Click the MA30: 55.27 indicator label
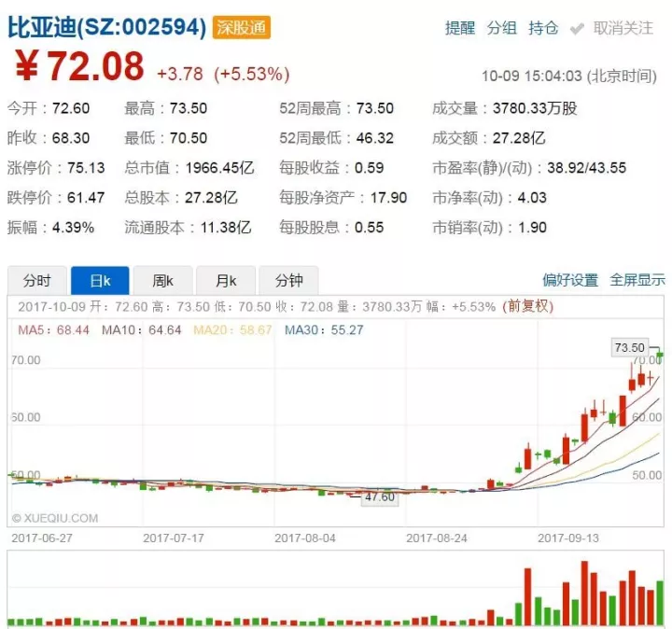 (x=324, y=330)
